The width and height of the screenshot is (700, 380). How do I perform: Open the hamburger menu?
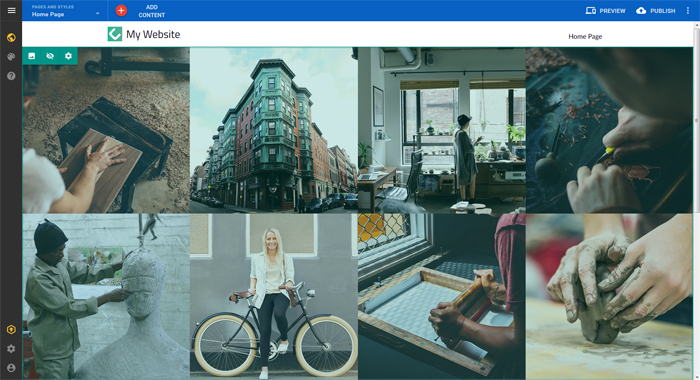click(x=11, y=10)
